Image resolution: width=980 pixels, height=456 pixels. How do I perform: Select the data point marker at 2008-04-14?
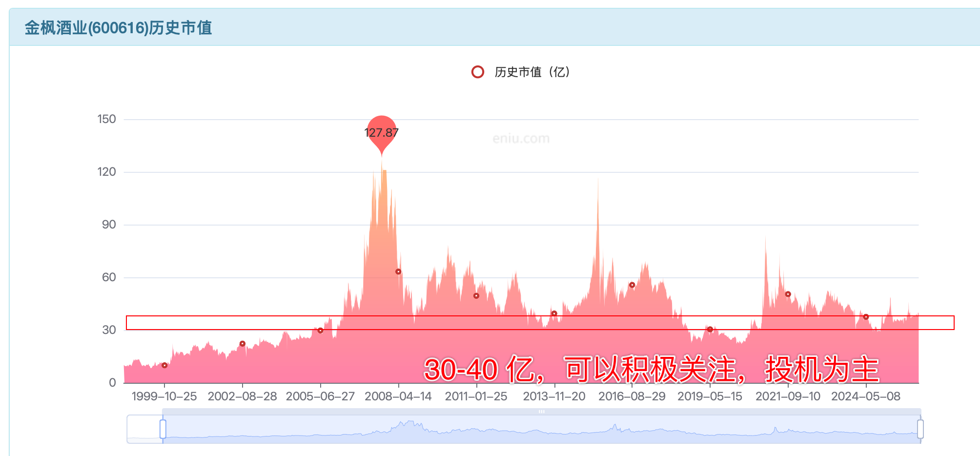click(x=398, y=271)
